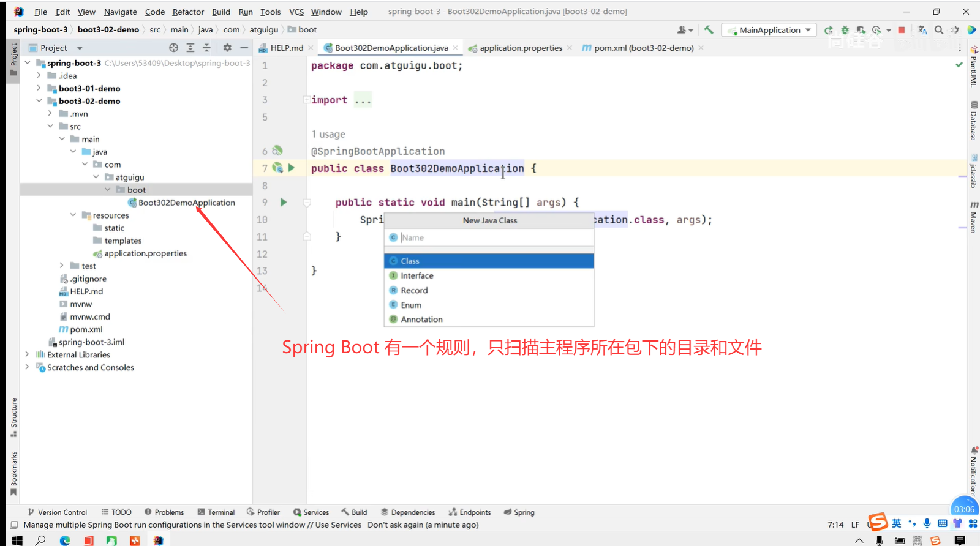Open the Spring tool window

click(x=519, y=512)
